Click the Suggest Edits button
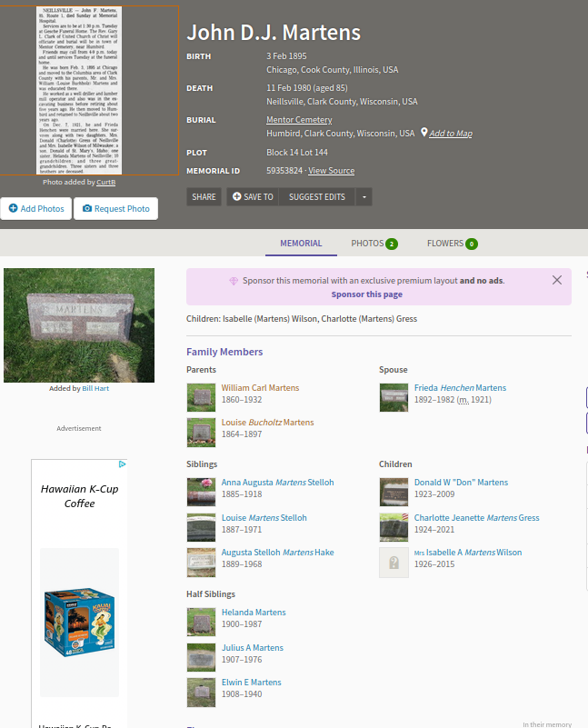The image size is (588, 728). click(316, 196)
